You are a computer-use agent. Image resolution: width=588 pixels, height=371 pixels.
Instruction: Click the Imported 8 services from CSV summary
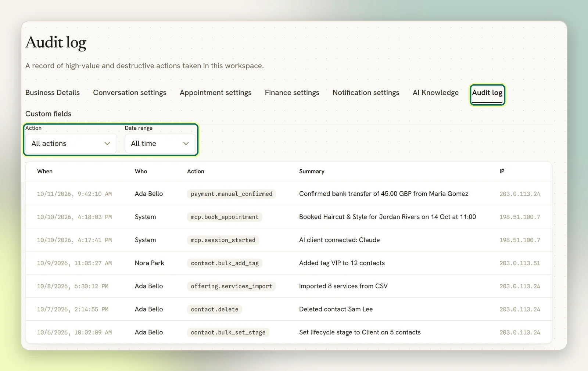point(343,287)
